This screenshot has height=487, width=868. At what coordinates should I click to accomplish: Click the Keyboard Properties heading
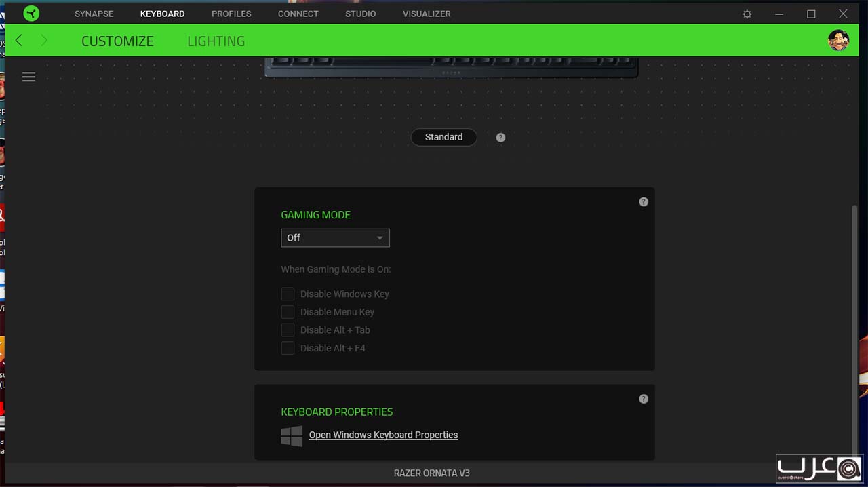337,412
